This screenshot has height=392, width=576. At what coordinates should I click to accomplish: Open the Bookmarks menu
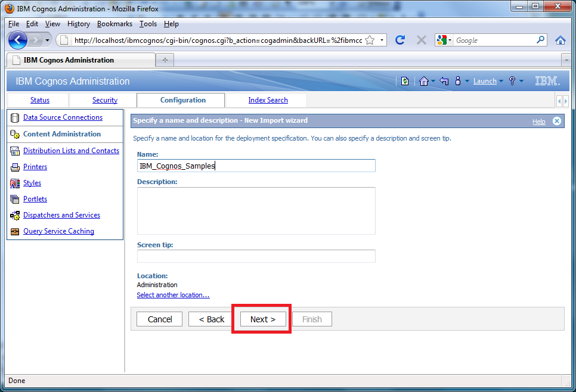114,24
